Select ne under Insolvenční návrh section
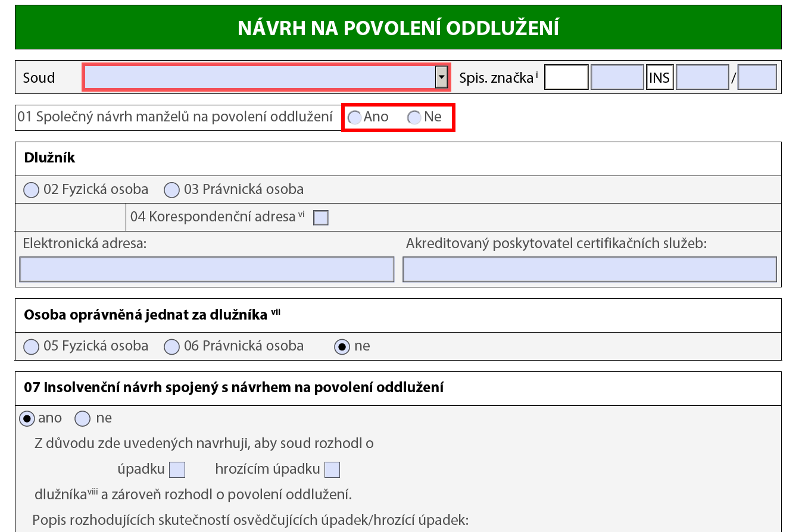The width and height of the screenshot is (802, 532). [x=82, y=418]
